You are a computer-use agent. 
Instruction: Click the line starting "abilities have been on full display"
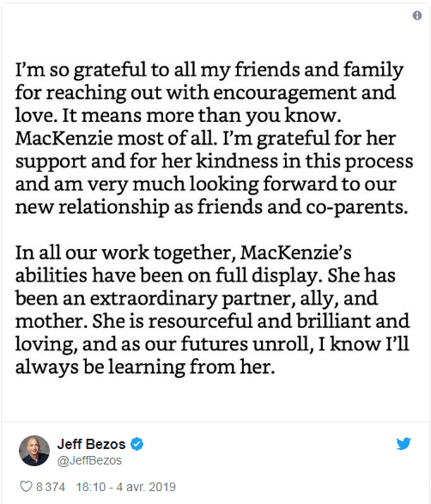205,276
